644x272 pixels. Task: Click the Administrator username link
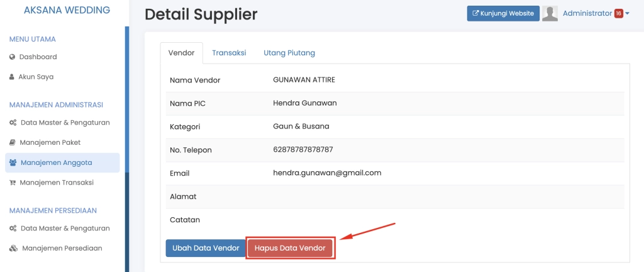(587, 14)
